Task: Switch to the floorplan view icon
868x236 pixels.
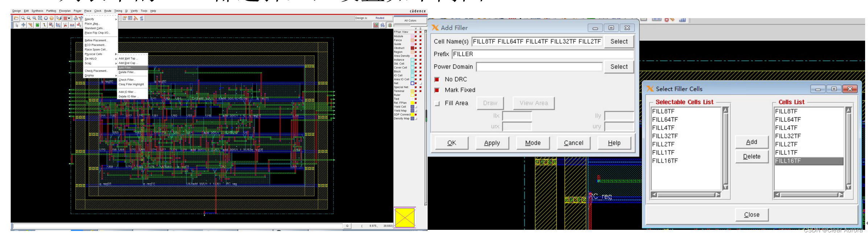Action: coord(376,25)
